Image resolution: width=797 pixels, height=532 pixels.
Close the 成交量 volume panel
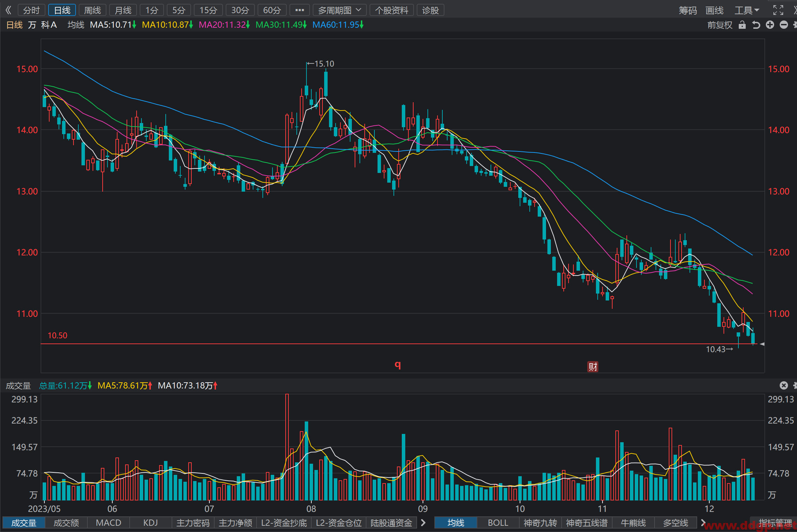[784, 385]
